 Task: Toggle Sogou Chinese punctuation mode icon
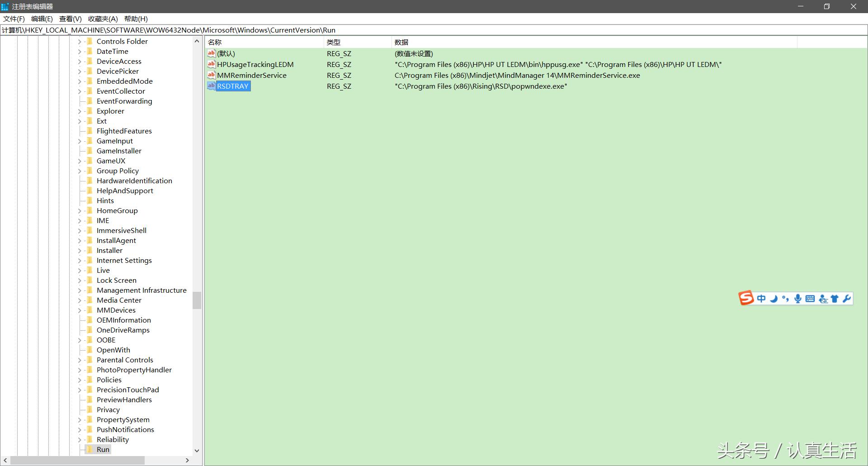point(785,299)
